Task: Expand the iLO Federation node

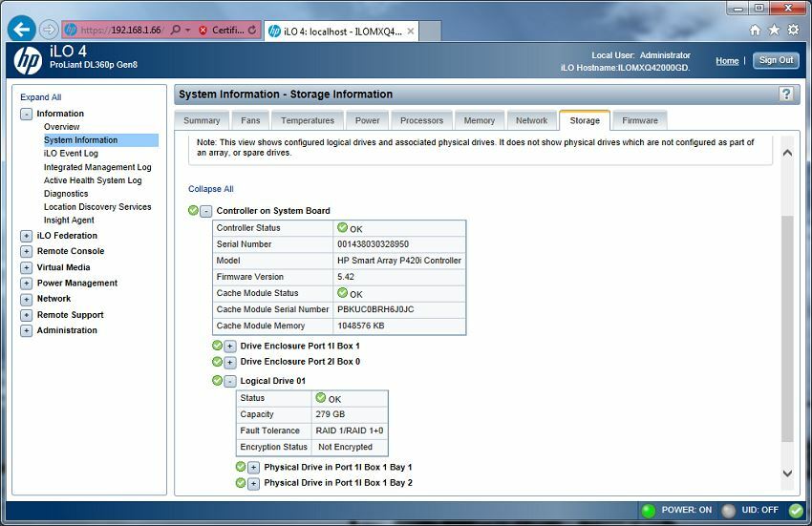Action: coord(26,236)
